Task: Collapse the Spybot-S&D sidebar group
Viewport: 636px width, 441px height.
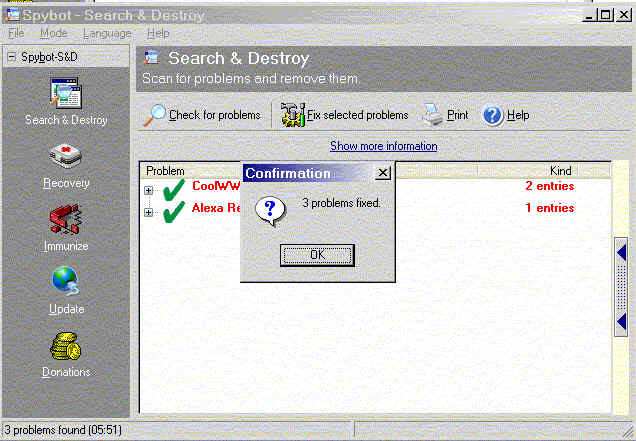Action: click(x=12, y=56)
